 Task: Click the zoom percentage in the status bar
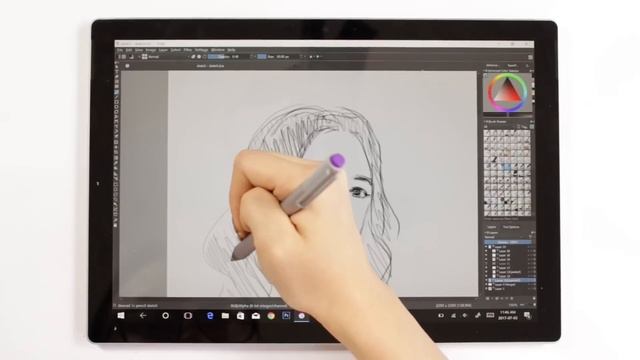513,305
